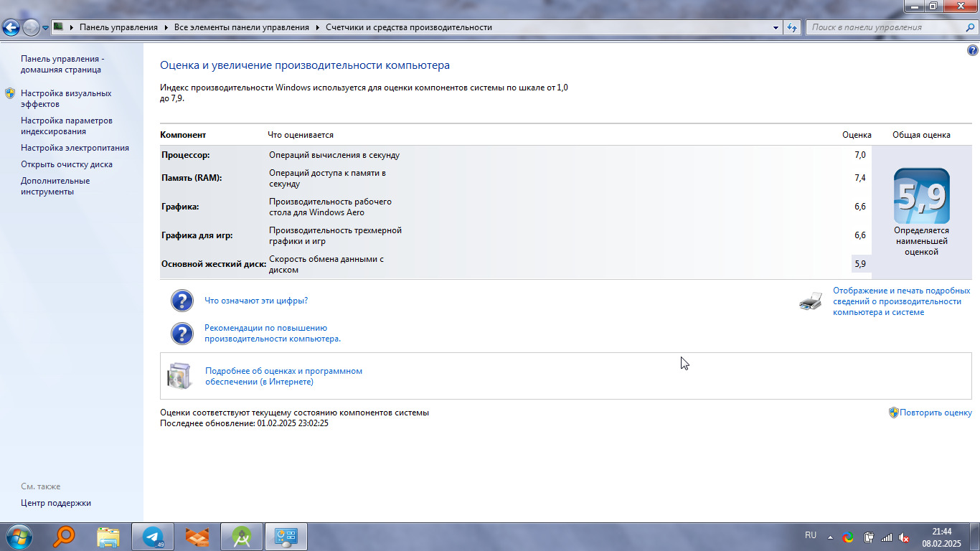Click 'Повторить оценку' link

[x=936, y=413]
